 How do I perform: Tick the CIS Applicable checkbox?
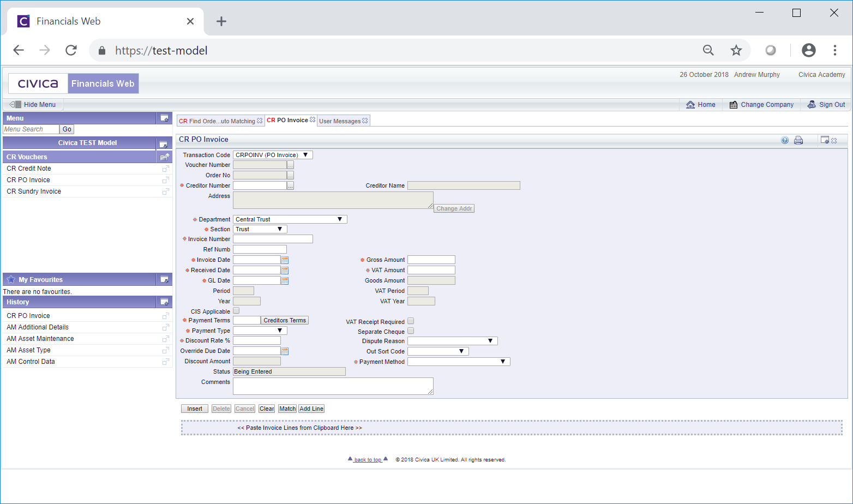click(236, 311)
